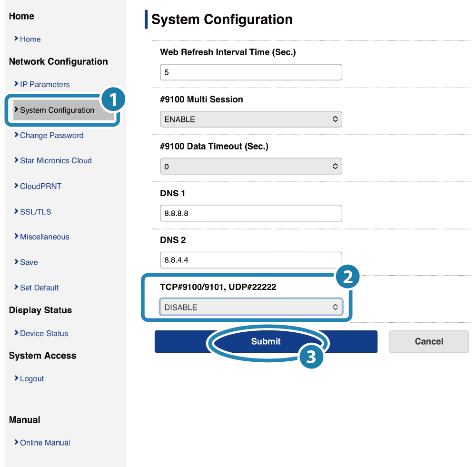Choose Set Default in sidebar
Screen dimensions: 476x467
tap(39, 288)
